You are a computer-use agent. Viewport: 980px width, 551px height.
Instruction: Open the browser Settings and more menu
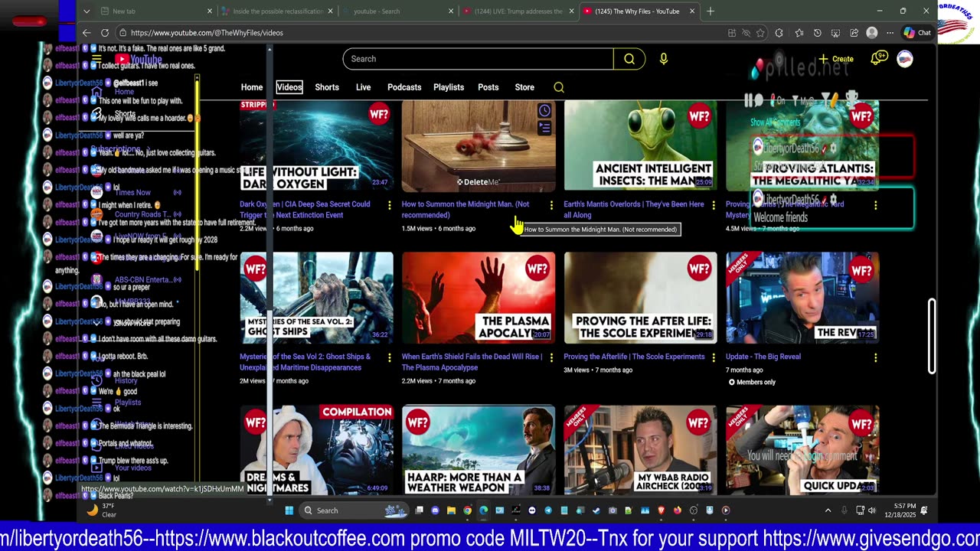pyautogui.click(x=890, y=33)
